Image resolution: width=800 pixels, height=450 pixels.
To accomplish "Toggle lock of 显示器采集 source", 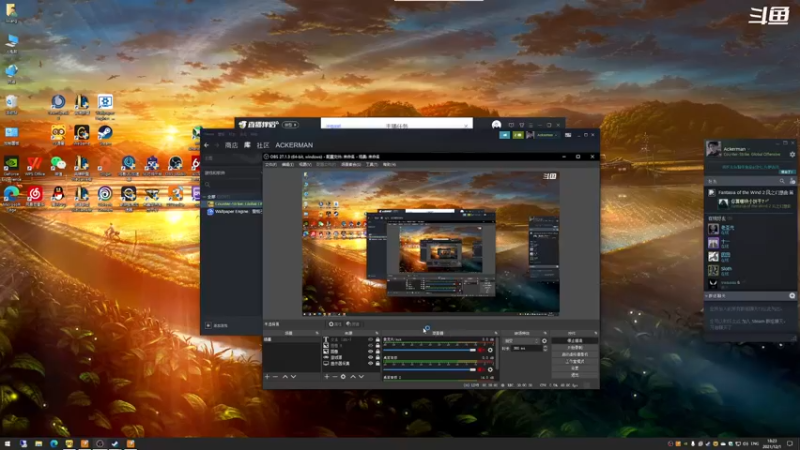I will [x=378, y=364].
